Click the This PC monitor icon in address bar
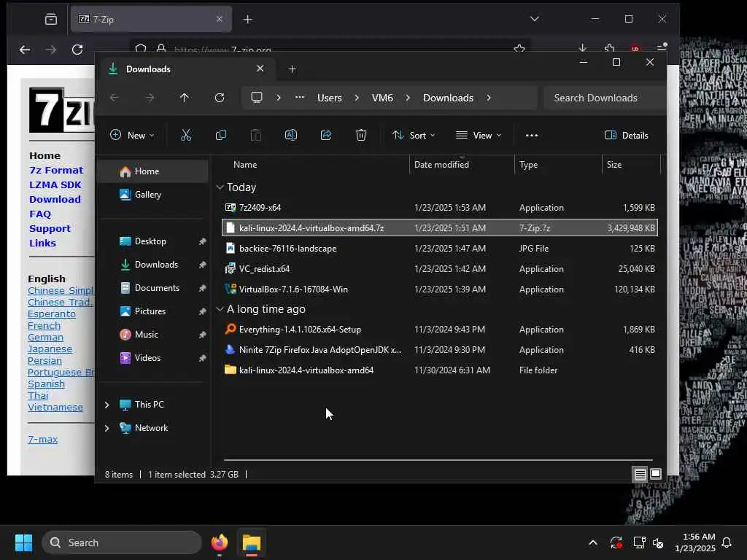 pyautogui.click(x=256, y=98)
